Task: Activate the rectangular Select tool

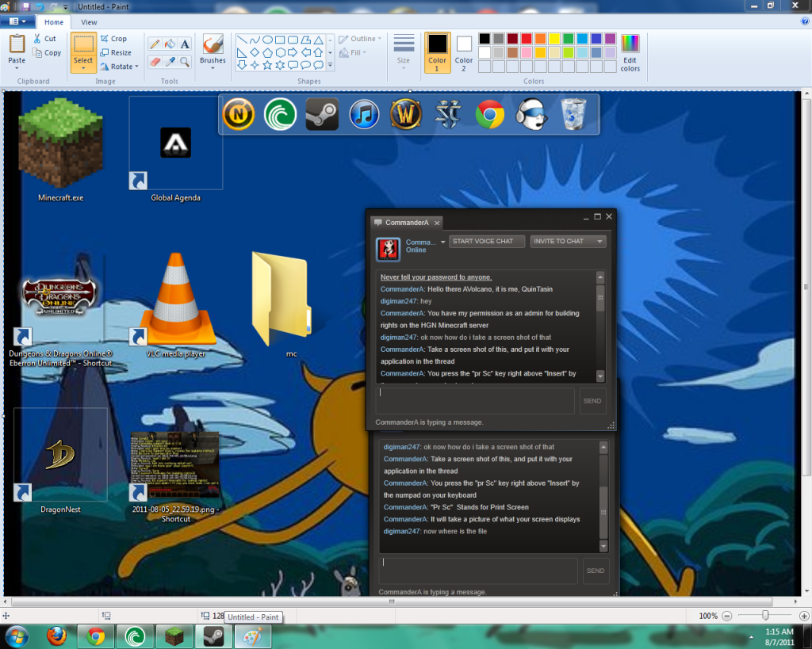Action: click(x=82, y=45)
